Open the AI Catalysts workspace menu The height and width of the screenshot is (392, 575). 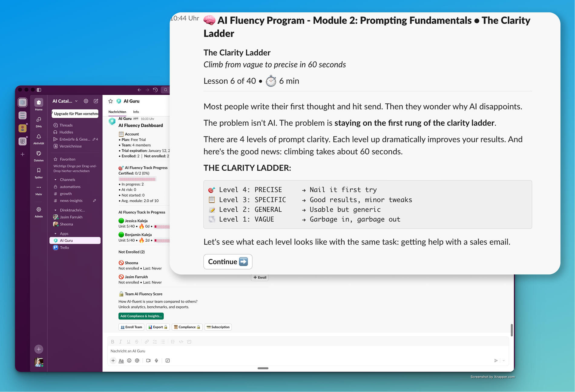click(x=64, y=101)
